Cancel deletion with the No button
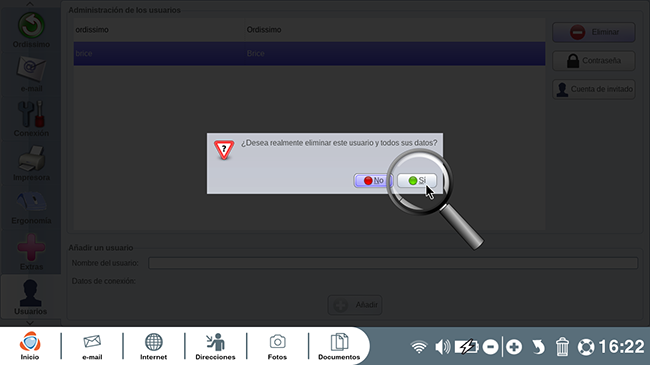 373,180
